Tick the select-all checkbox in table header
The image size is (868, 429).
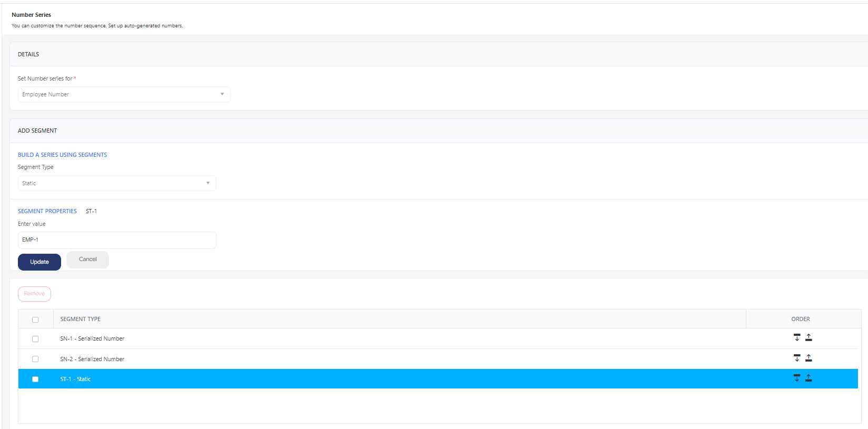[35, 320]
